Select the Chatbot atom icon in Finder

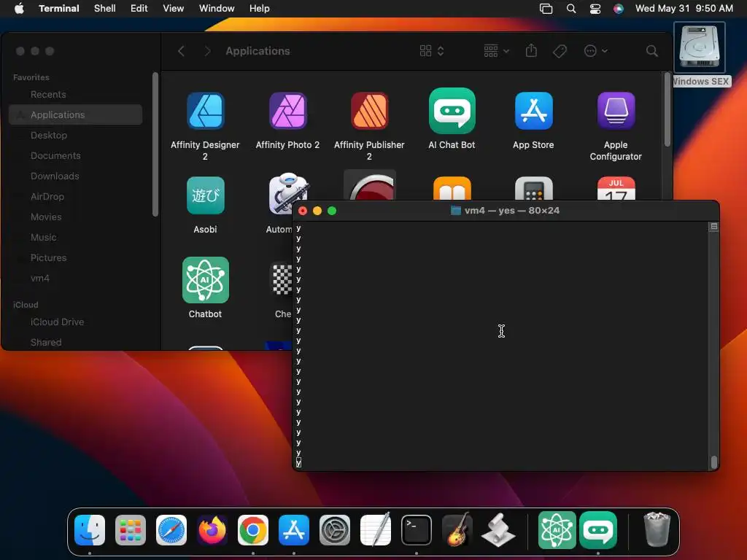[205, 280]
